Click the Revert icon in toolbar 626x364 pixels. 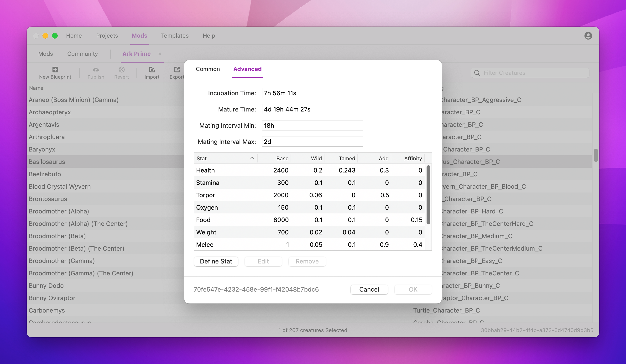click(121, 70)
